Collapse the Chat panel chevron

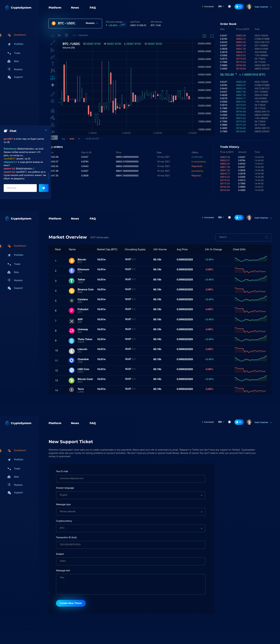click(46, 130)
